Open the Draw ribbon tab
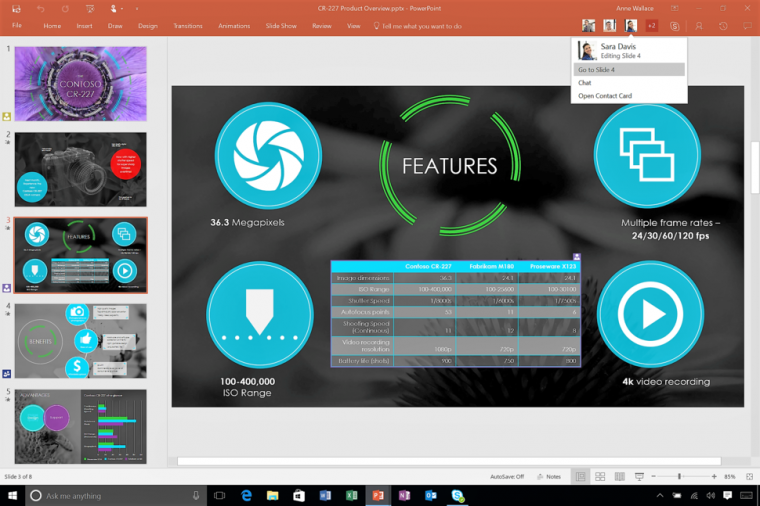 (115, 26)
